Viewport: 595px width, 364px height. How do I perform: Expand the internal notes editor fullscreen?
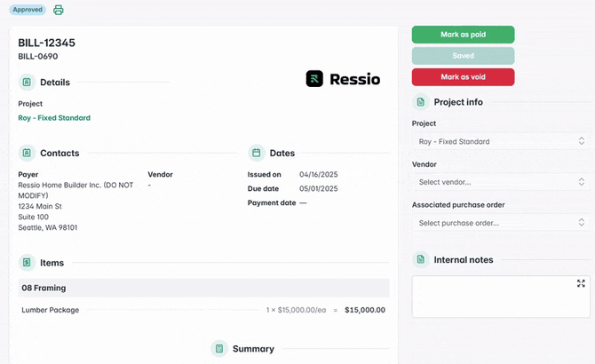581,283
